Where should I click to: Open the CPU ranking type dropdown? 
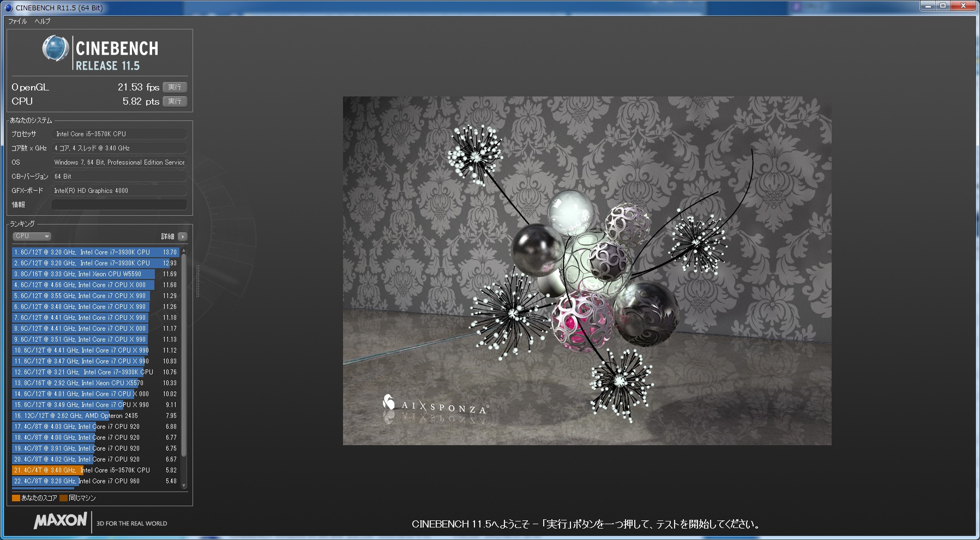32,236
